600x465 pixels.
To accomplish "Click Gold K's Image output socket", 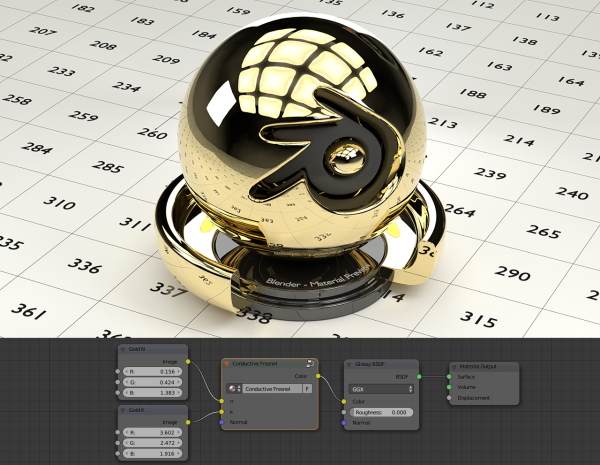I will coord(188,422).
